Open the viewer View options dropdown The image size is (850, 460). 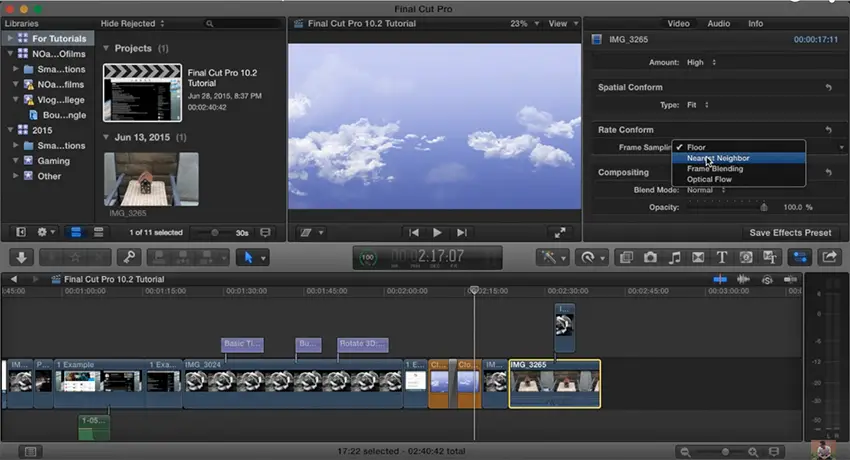pos(563,24)
